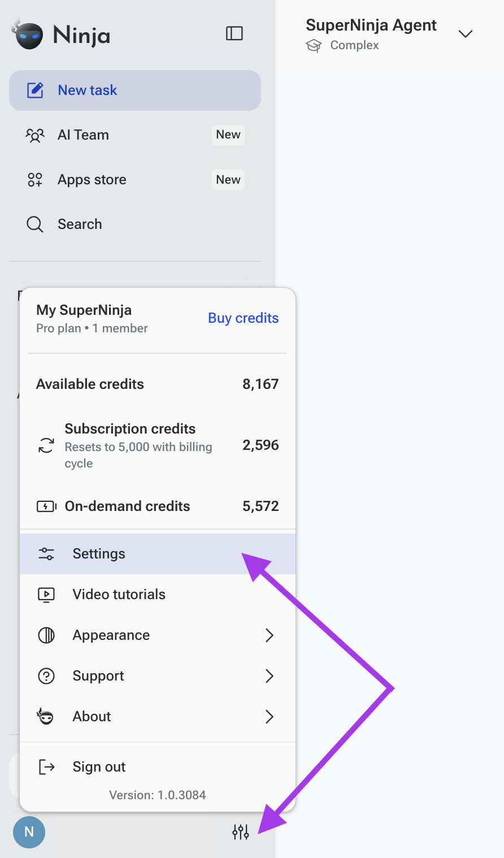Open AI Team
This screenshot has width=504, height=858.
pos(135,135)
